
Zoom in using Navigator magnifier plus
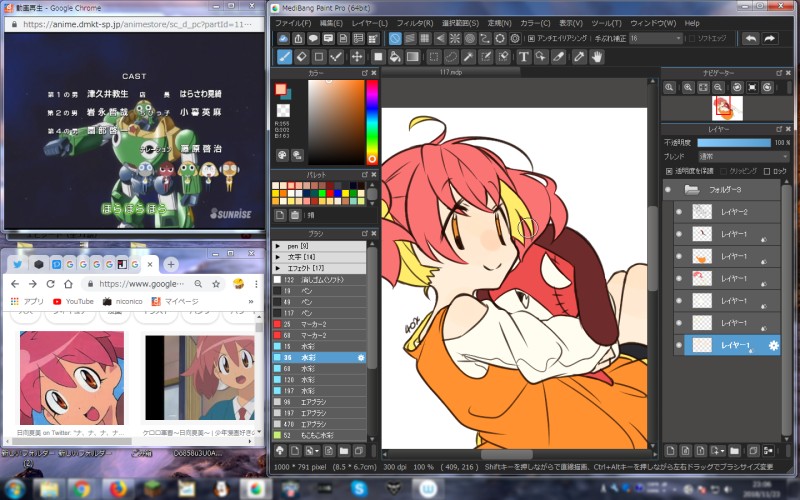pyautogui.click(x=688, y=88)
